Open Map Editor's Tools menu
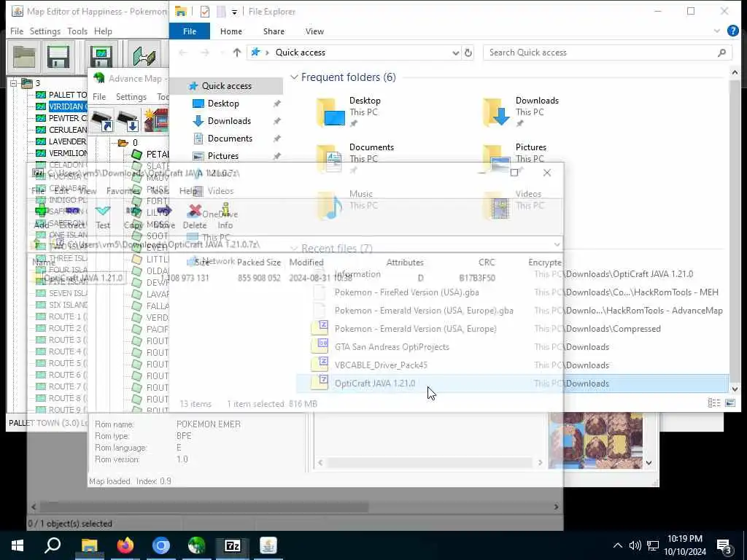This screenshot has width=747, height=560. 77,31
